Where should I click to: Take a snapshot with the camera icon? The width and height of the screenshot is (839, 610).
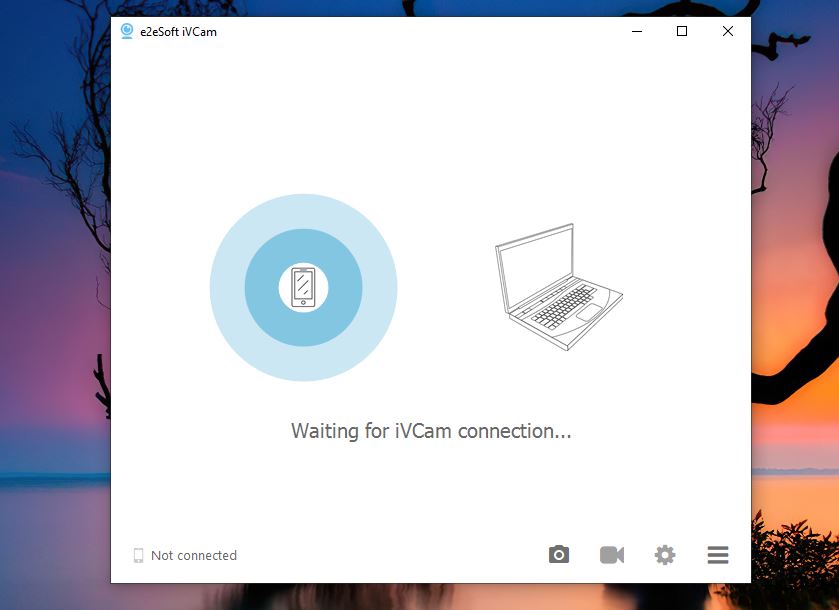[559, 555]
